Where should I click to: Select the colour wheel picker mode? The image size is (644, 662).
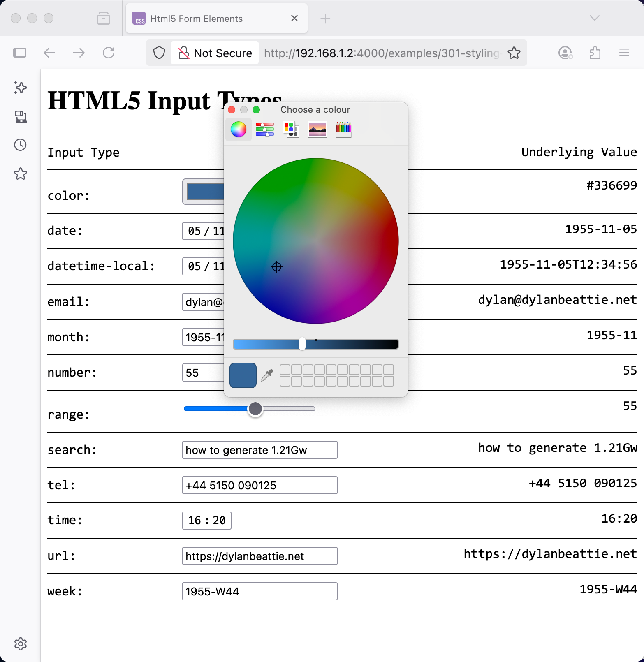tap(239, 130)
